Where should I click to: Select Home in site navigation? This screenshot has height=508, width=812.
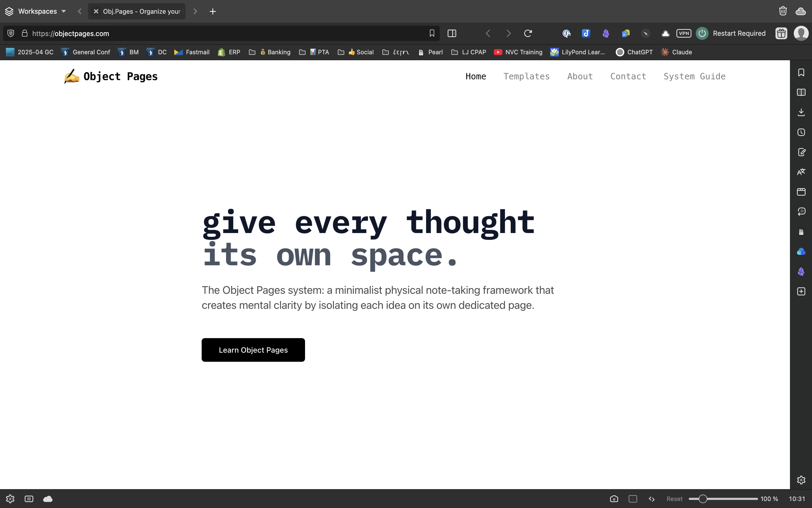coord(476,76)
